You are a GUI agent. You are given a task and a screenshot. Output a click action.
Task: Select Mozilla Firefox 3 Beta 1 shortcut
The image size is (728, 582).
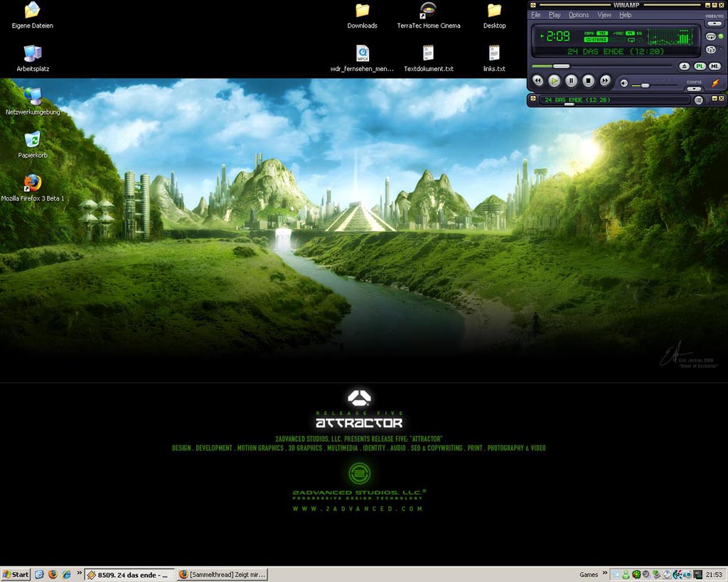point(33,188)
